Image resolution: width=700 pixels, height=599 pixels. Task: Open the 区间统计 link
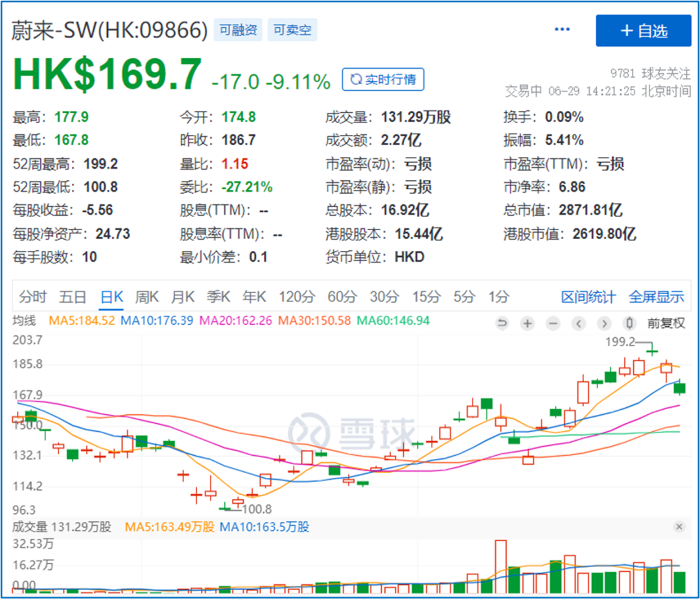click(588, 297)
